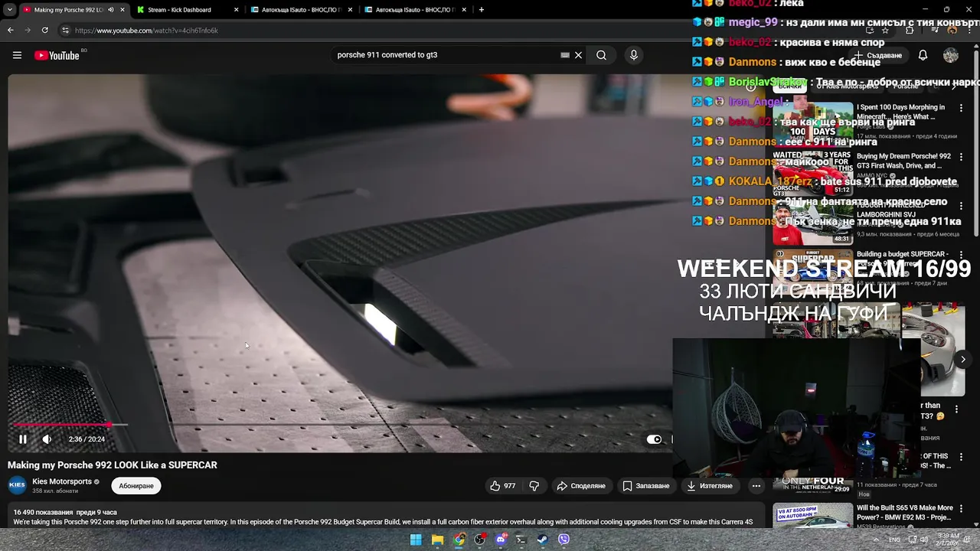Open File Explorer from the taskbar
The image size is (980, 551).
pos(437,540)
